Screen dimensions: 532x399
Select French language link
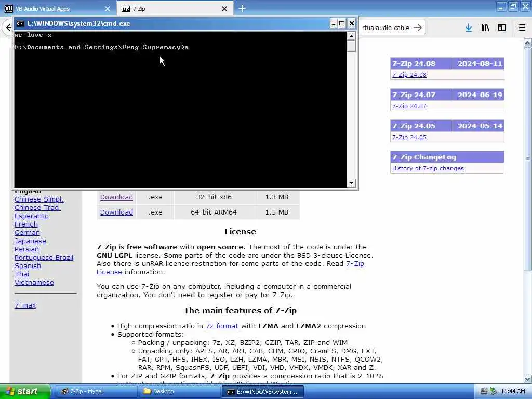click(26, 224)
